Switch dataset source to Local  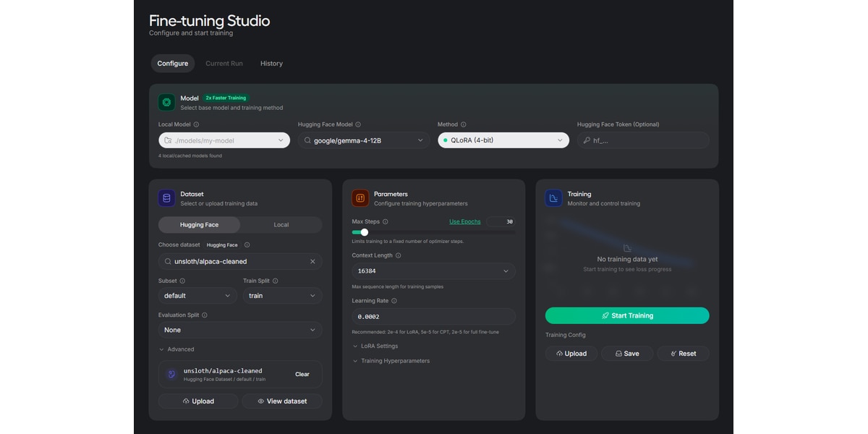(x=281, y=224)
